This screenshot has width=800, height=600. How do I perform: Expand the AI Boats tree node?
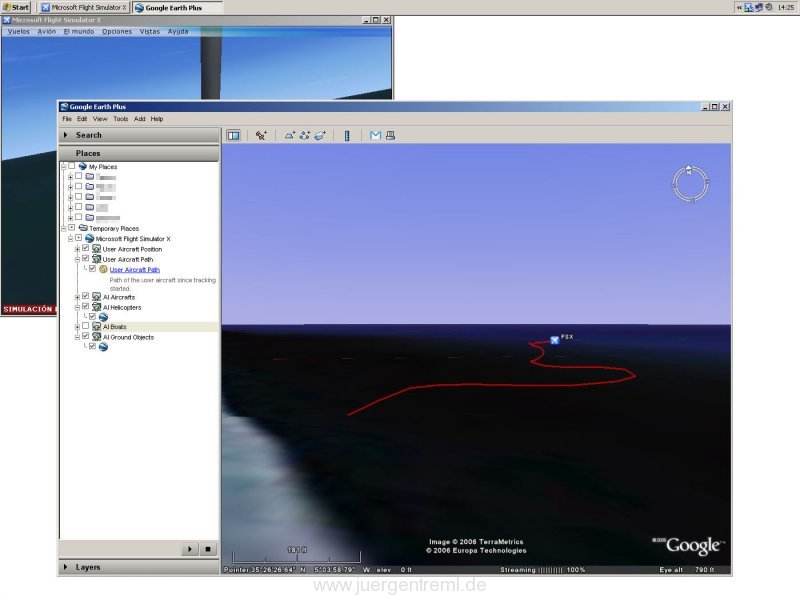click(x=78, y=327)
